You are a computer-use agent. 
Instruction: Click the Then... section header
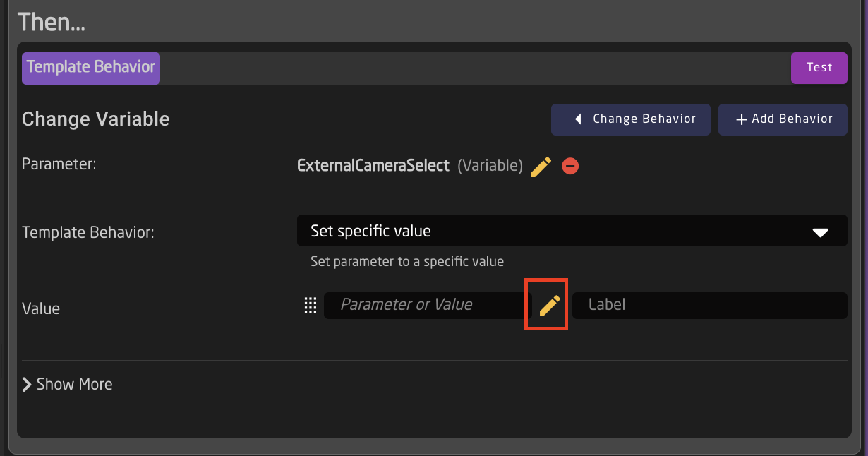[52, 23]
